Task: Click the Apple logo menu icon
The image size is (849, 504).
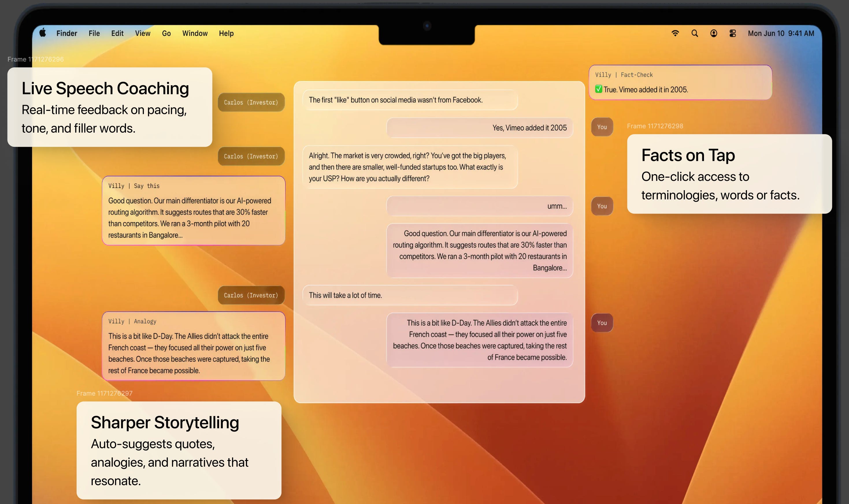Action: pyautogui.click(x=42, y=33)
